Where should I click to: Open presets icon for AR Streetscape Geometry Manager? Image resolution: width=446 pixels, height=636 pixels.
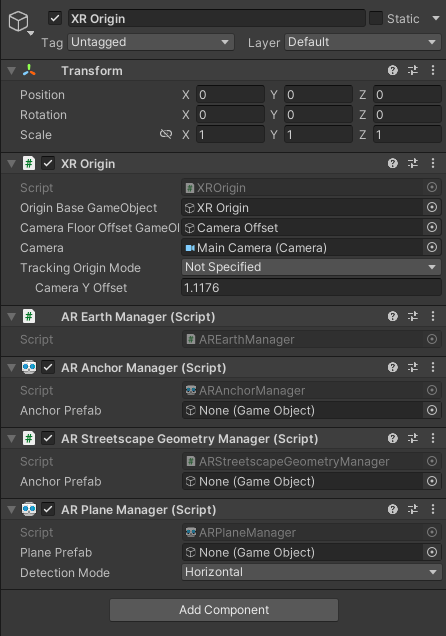click(413, 438)
